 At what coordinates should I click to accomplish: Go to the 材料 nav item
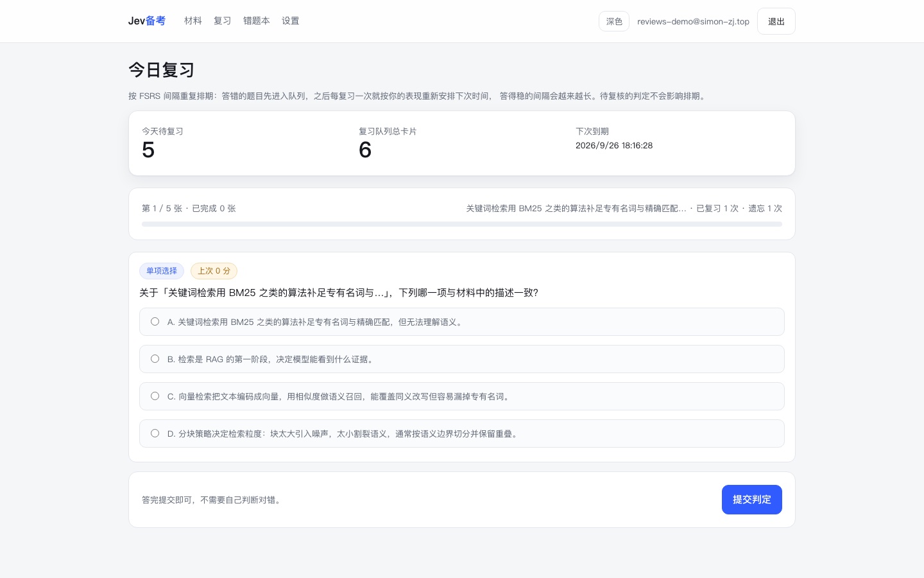[193, 21]
